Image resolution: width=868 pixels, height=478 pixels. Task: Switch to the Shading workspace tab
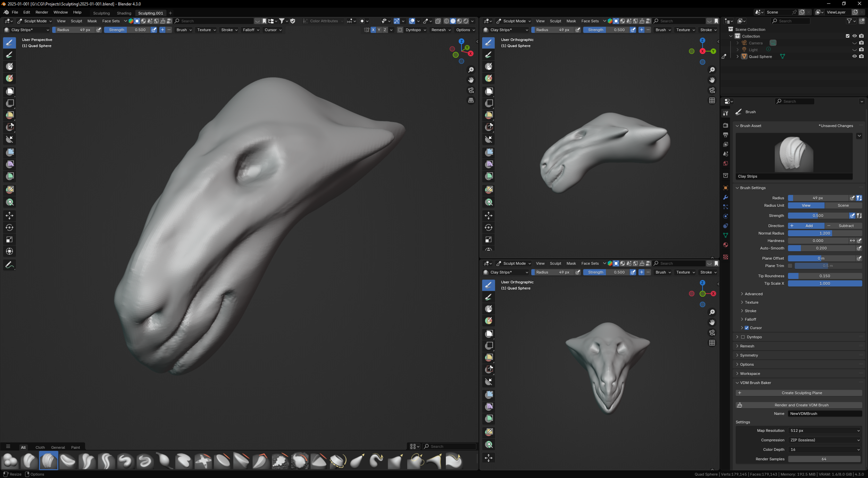click(124, 13)
